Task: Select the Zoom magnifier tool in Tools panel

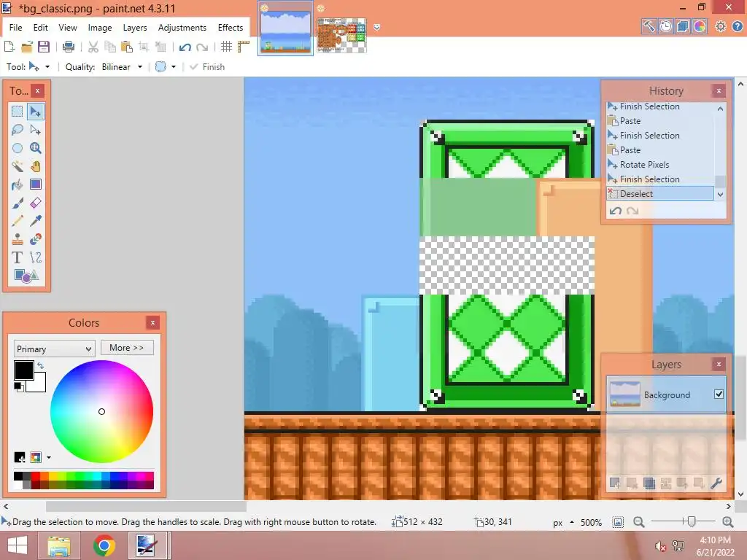Action: click(x=35, y=148)
